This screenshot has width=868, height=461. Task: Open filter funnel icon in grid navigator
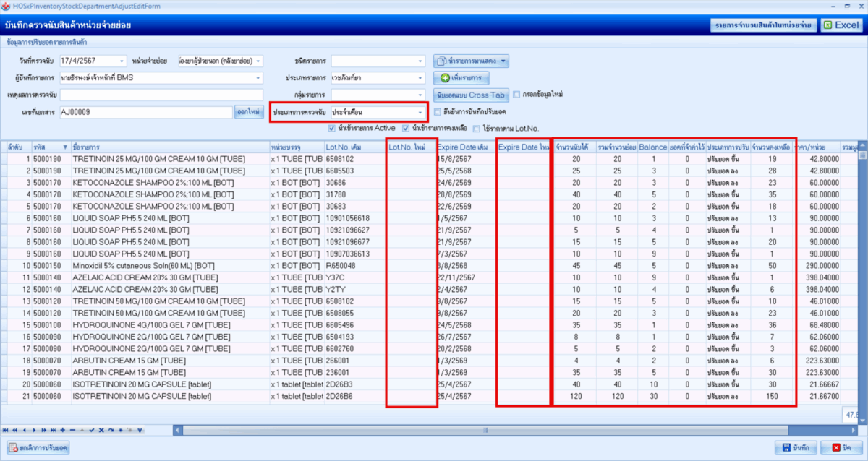pyautogui.click(x=140, y=431)
